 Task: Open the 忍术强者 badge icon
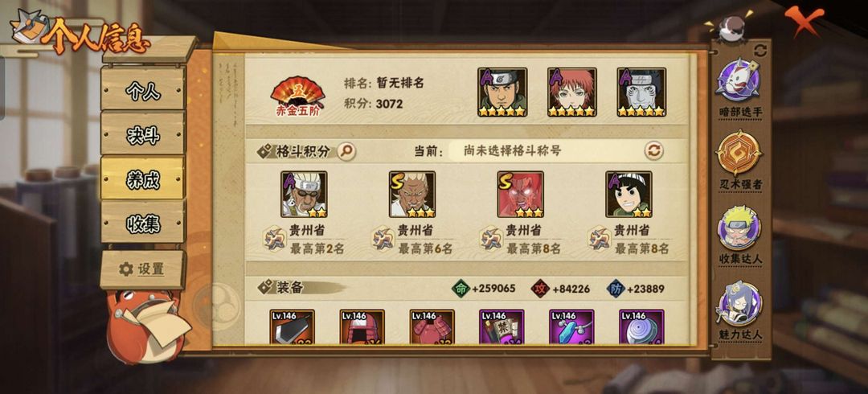pyautogui.click(x=739, y=153)
